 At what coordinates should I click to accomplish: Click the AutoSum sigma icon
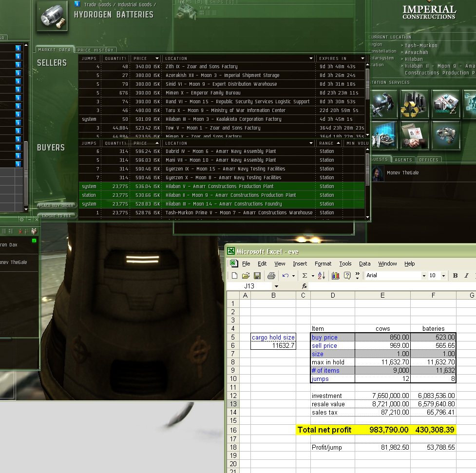pyautogui.click(x=305, y=275)
